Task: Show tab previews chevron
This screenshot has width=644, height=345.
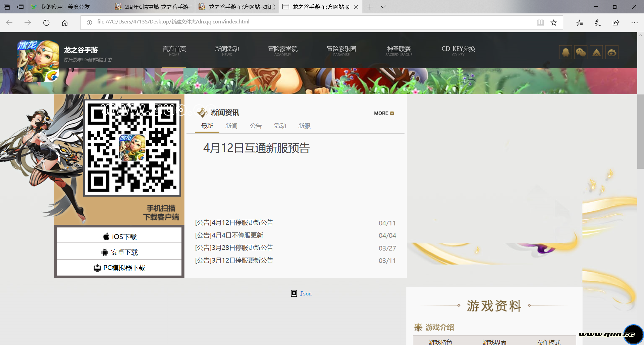Action: click(x=383, y=7)
